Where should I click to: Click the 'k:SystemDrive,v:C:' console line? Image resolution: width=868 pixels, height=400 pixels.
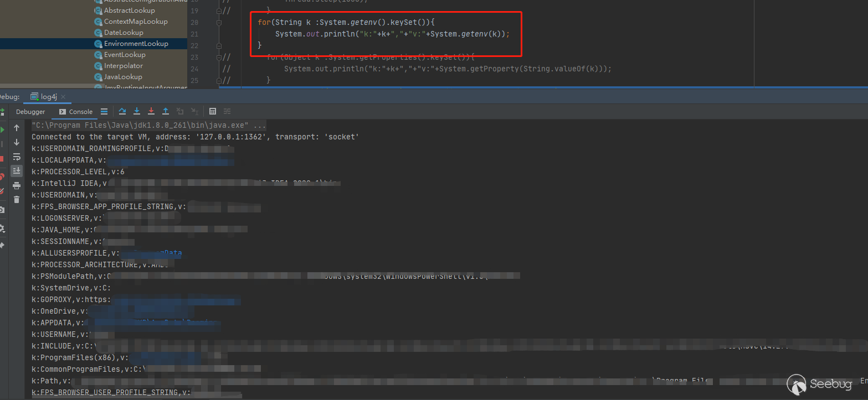coord(71,288)
